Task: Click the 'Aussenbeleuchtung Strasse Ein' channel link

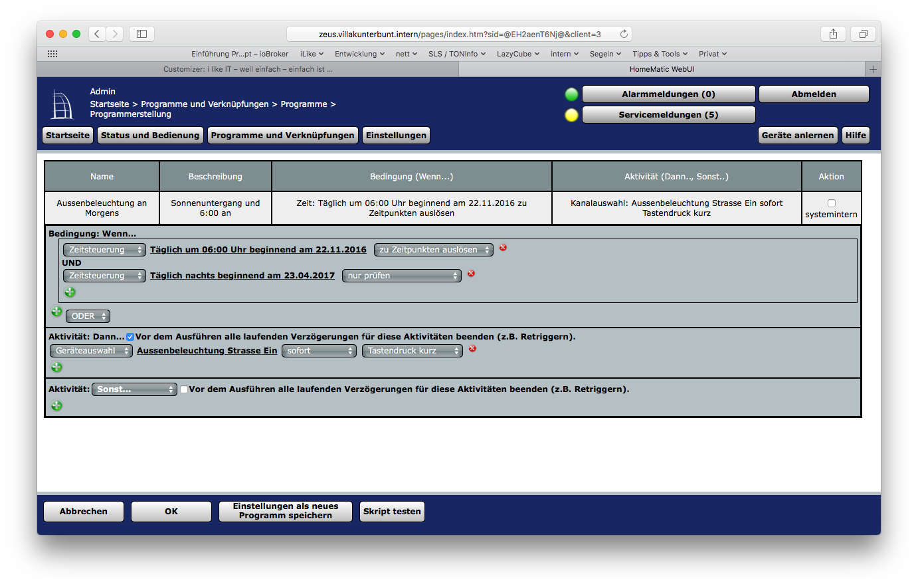Action: pos(207,351)
